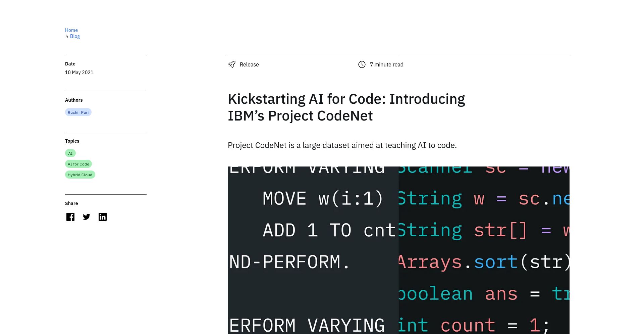The image size is (644, 334).
Task: Select the AI for Code topic tag
Action: (x=78, y=164)
